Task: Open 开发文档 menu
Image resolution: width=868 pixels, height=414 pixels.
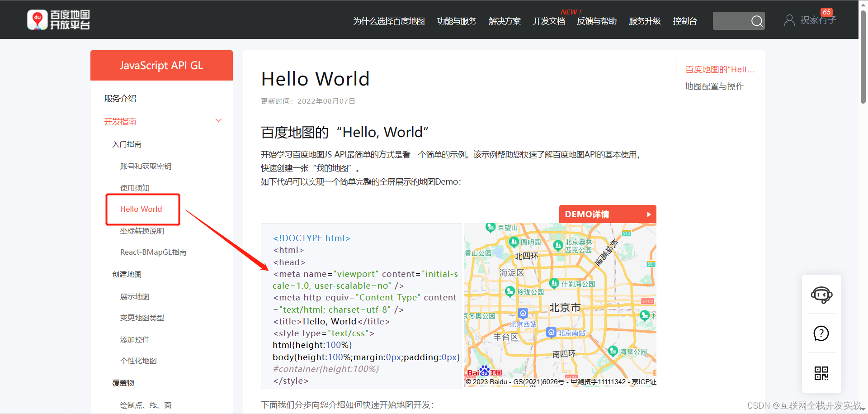Action: tap(549, 21)
